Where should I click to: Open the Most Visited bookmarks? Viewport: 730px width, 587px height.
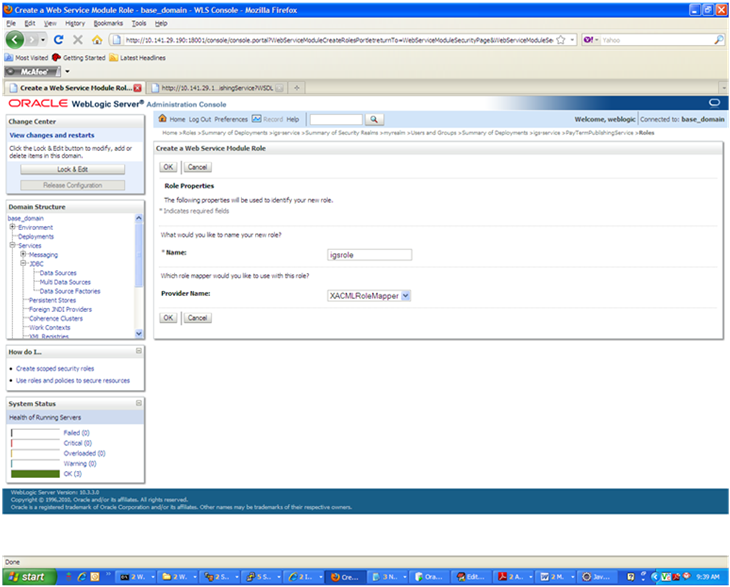[x=27, y=58]
